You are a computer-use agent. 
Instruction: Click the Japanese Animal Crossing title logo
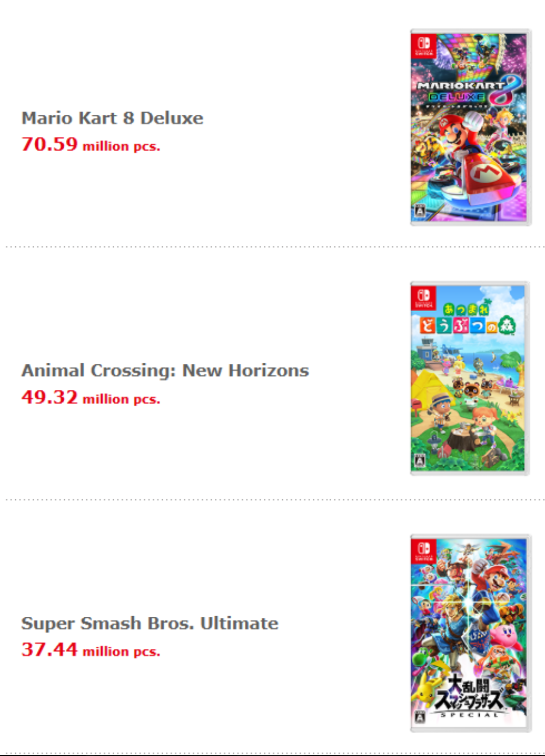468,319
